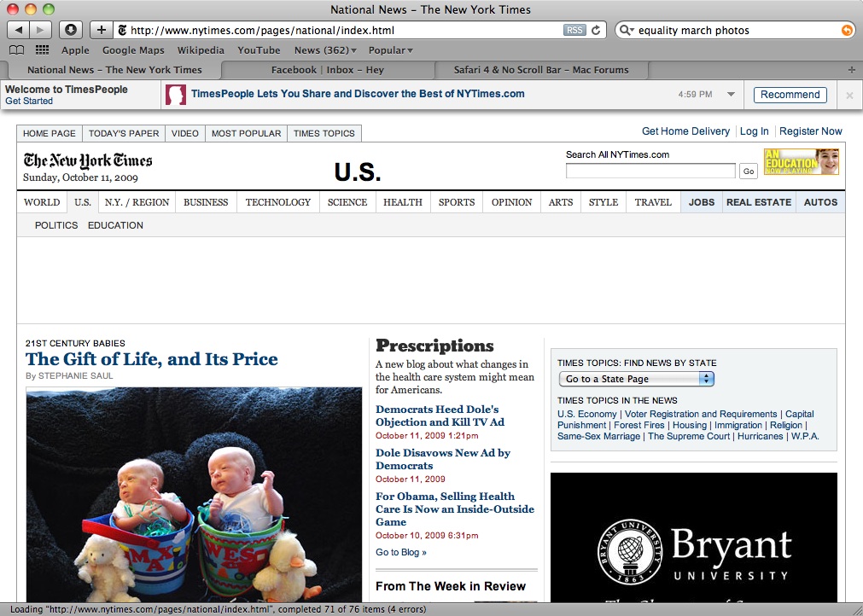
Task: Open the Go to a State Page dropdown
Action: click(636, 379)
